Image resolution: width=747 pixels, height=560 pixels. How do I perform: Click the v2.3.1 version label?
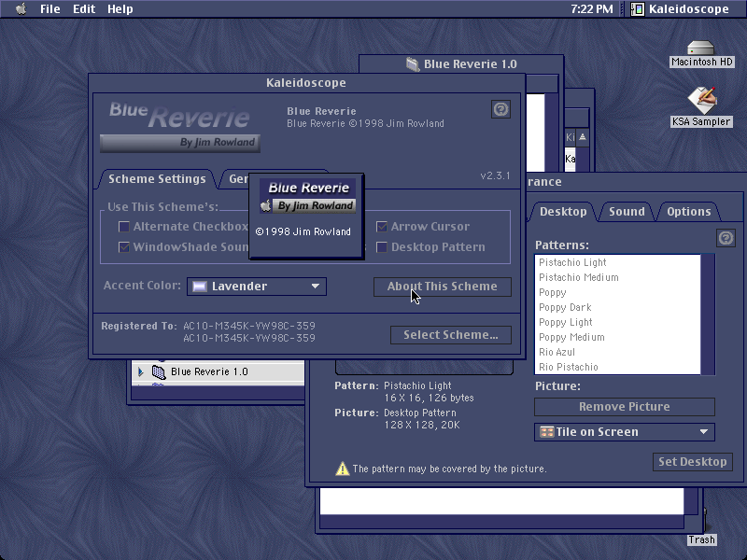point(495,175)
